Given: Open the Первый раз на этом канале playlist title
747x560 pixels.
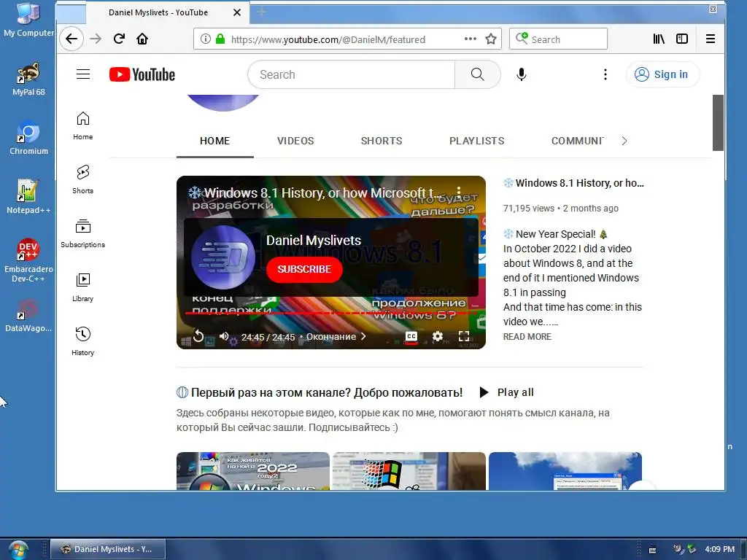Looking at the screenshot, I should (320, 392).
